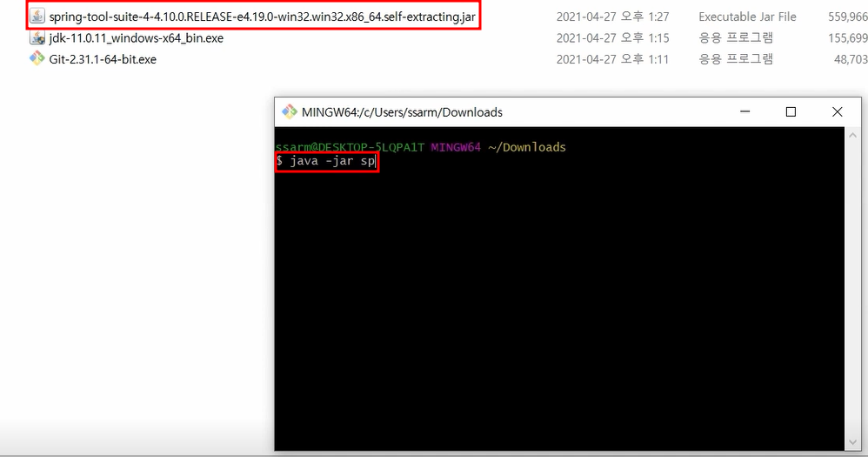
Task: Close the MINGW64 terminal window
Action: tap(837, 112)
